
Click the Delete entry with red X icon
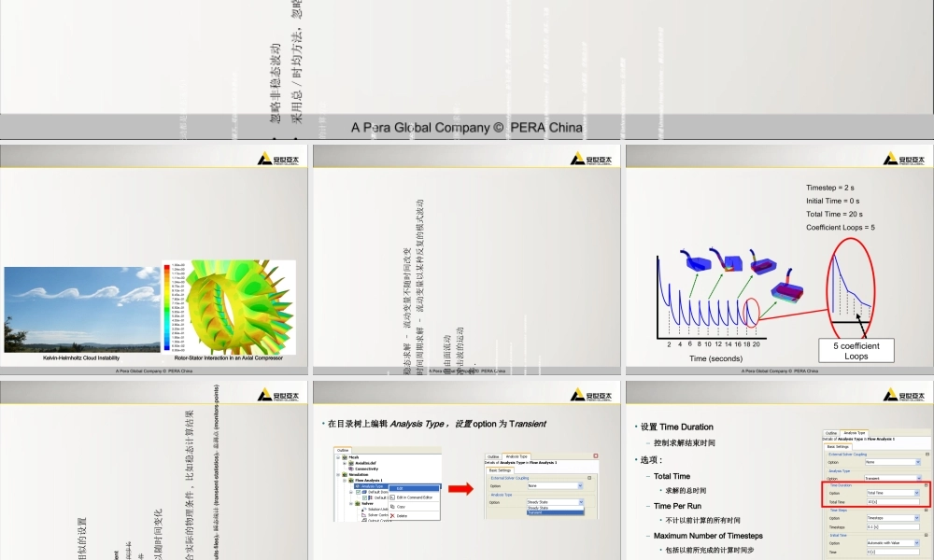coord(399,515)
